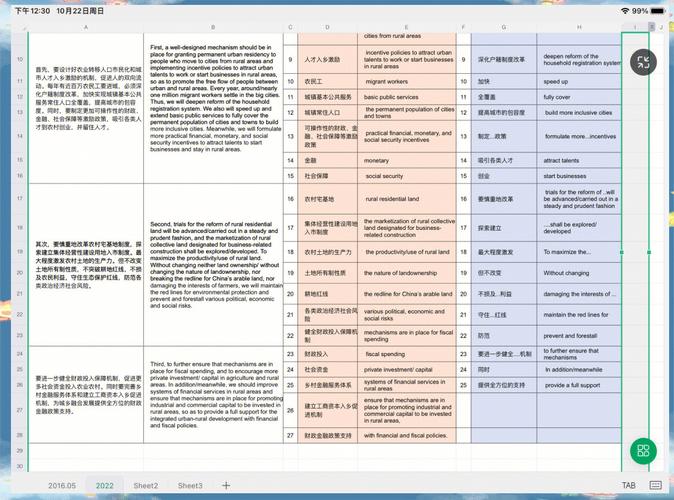
Task: Click the English paragraph starting 'Second, trials for the reform'
Action: point(214,265)
